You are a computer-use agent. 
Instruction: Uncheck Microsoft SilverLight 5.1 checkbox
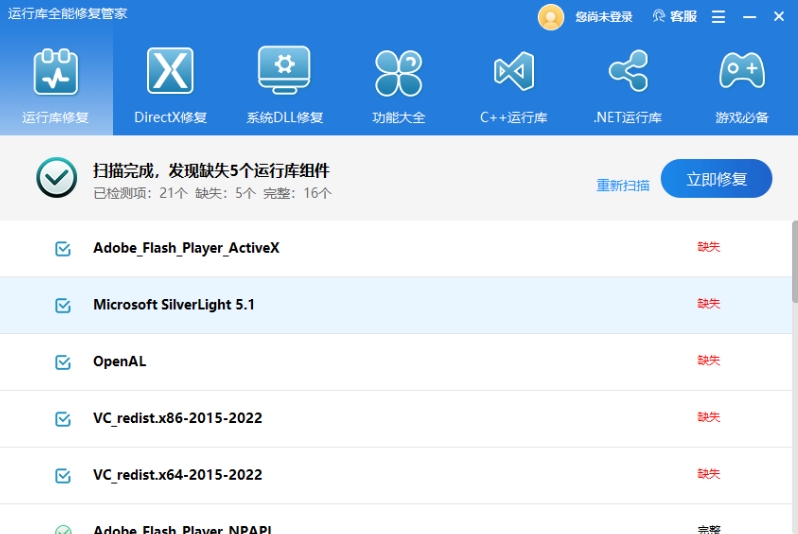[63, 305]
